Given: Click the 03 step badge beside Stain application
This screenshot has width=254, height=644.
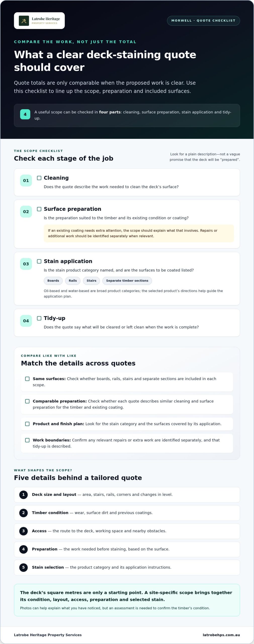Looking at the screenshot, I should [x=26, y=264].
